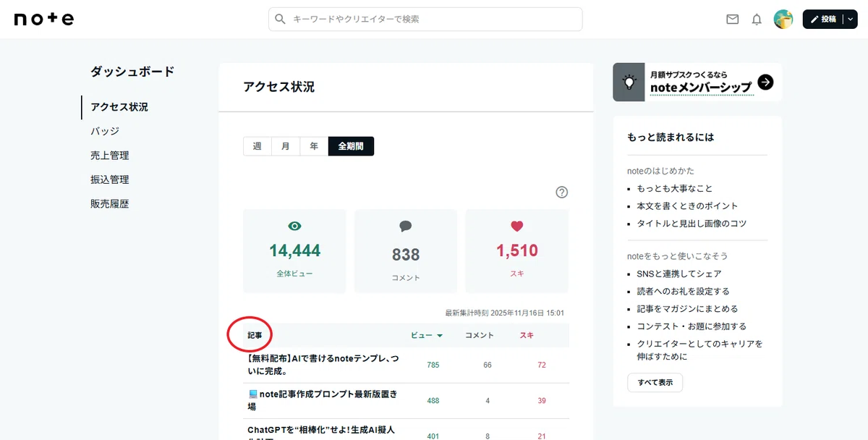The height and width of the screenshot is (440, 868).
Task: Open link クリエイターとしてのキャリアを伸ばすために
Action: (700, 350)
